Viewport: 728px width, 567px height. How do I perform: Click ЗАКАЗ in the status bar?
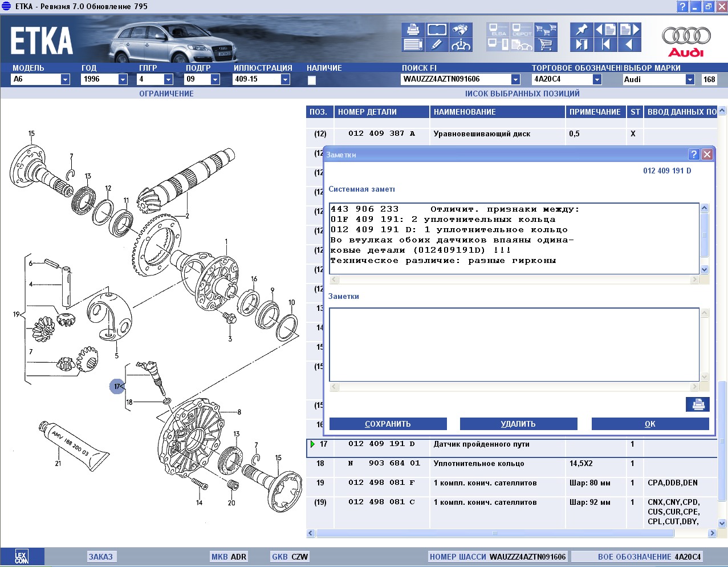(100, 557)
